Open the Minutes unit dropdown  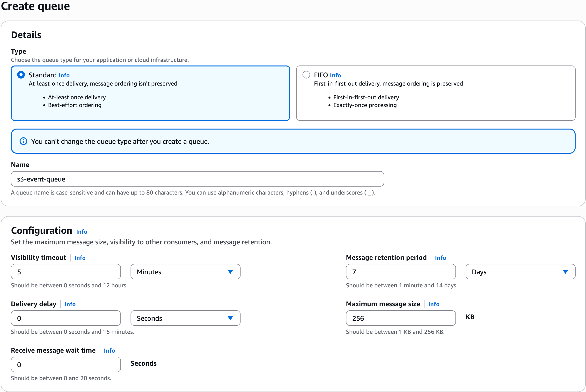coord(185,272)
